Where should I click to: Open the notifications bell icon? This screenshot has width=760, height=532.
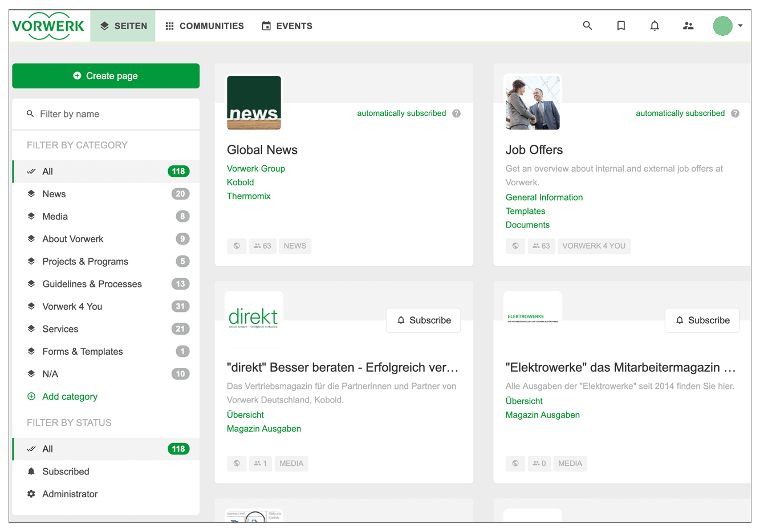[x=655, y=26]
